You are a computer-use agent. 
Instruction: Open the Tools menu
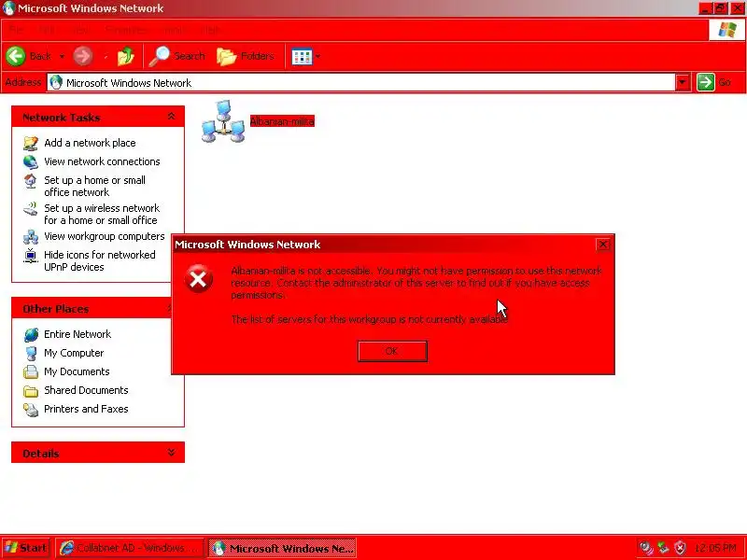click(175, 30)
